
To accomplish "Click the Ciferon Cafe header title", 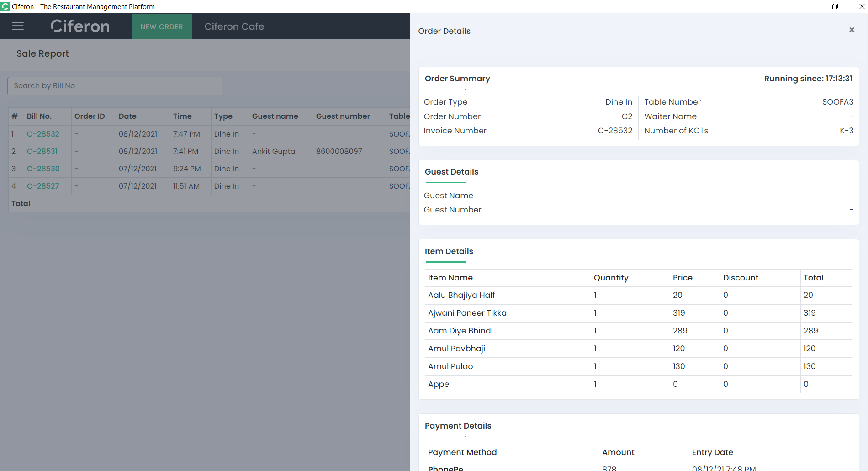I will click(234, 26).
